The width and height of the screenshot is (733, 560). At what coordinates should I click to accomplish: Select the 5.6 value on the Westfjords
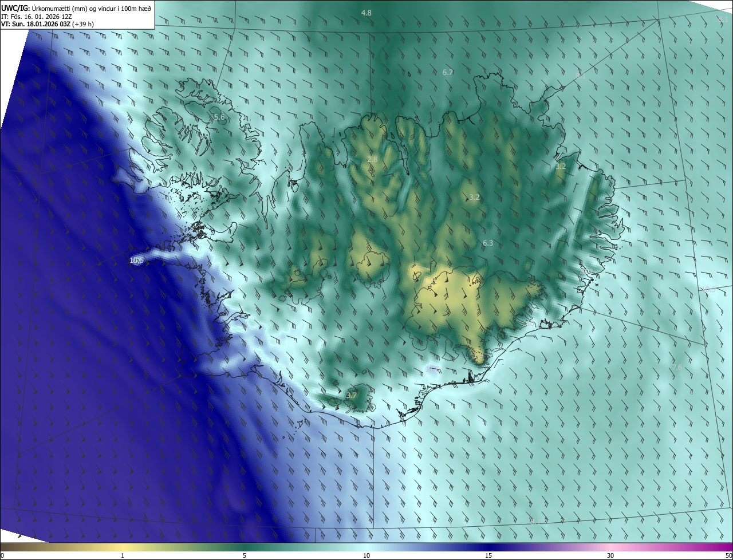pyautogui.click(x=219, y=117)
